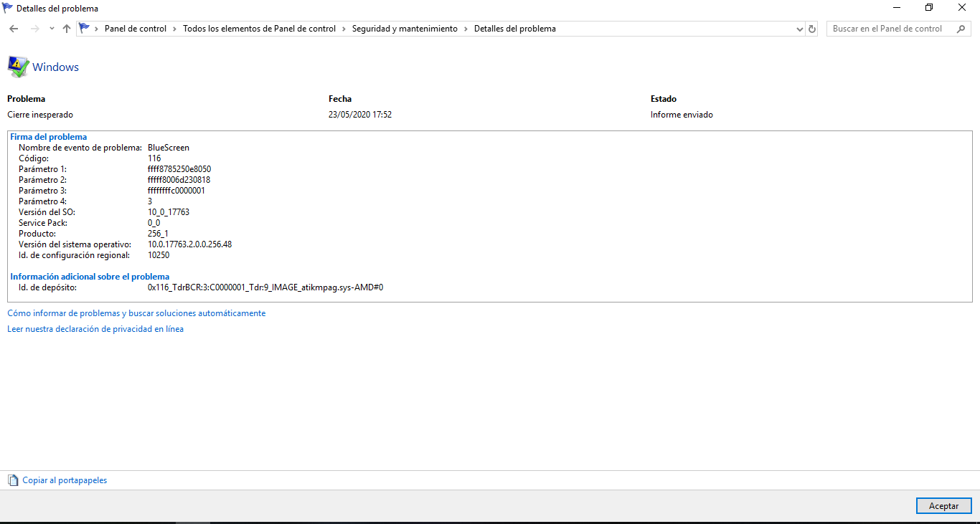Navigate to Seguridad y mantenimiento breadcrumb
The image size is (980, 524).
(x=405, y=29)
